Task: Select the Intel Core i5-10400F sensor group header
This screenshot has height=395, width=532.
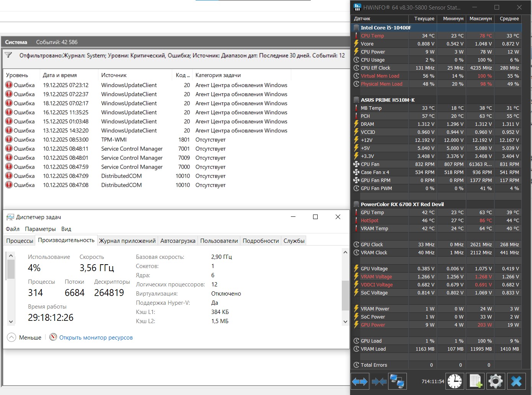Action: [x=436, y=28]
